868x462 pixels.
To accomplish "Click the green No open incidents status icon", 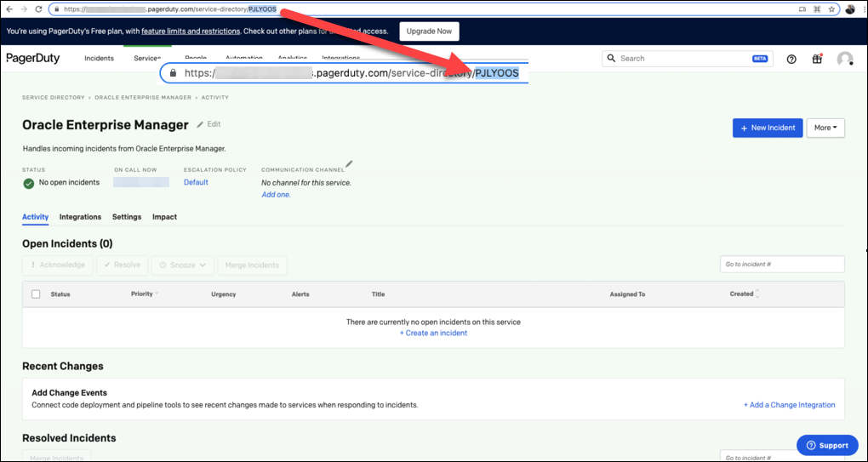I will tap(29, 183).
